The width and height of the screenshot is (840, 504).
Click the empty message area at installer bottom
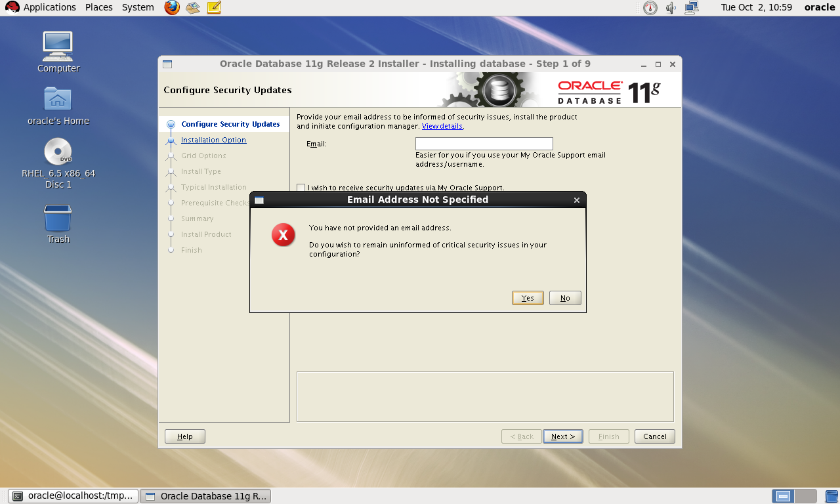coord(485,396)
